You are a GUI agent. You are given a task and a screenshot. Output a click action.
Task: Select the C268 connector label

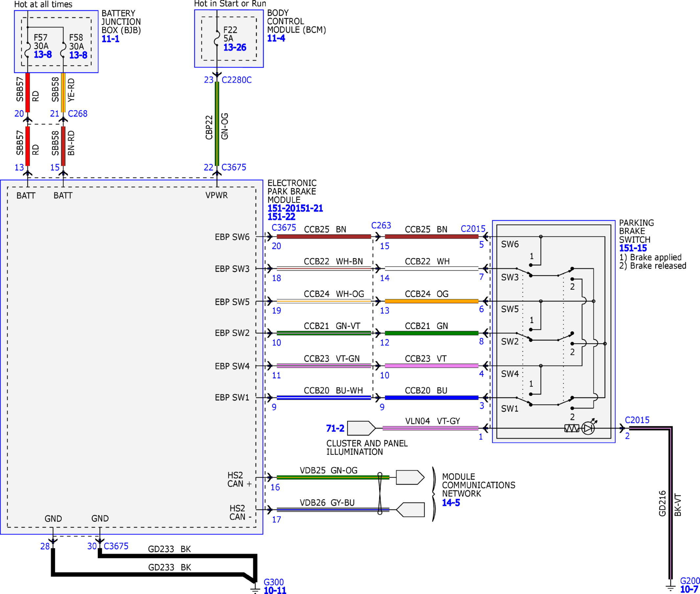coord(77,113)
